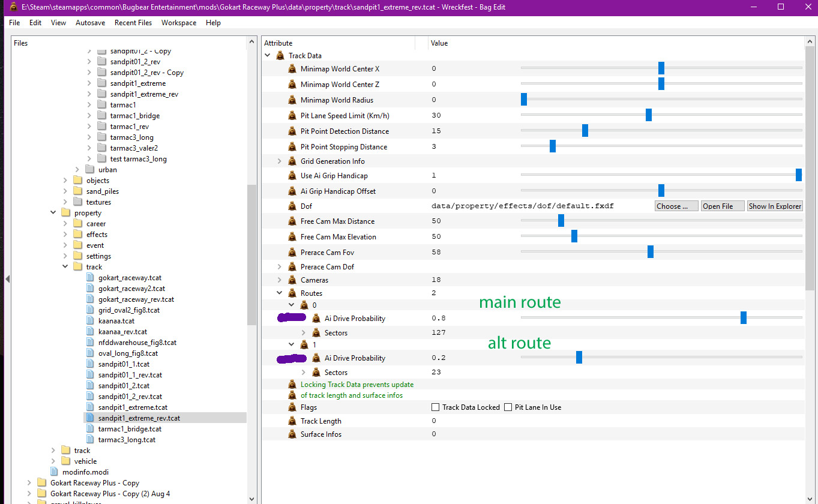Screen dimensions: 818x504
Task: Open the Help menu
Action: tap(213, 23)
